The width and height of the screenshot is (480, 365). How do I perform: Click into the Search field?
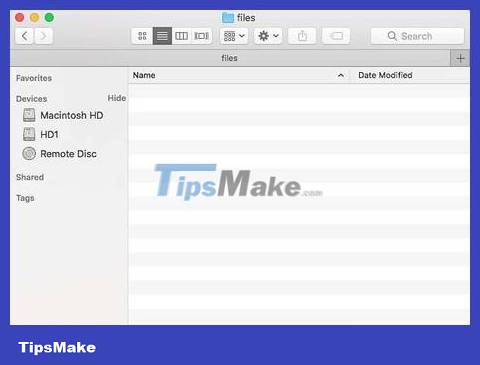(x=417, y=36)
